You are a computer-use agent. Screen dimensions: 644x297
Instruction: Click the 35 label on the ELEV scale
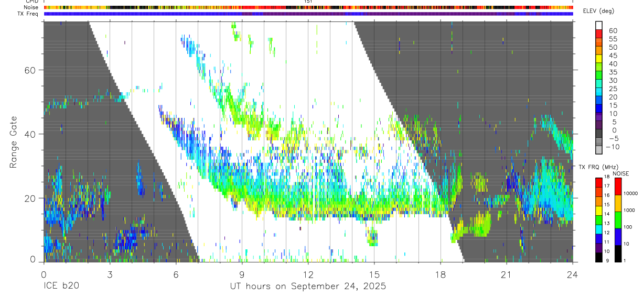pyautogui.click(x=612, y=72)
